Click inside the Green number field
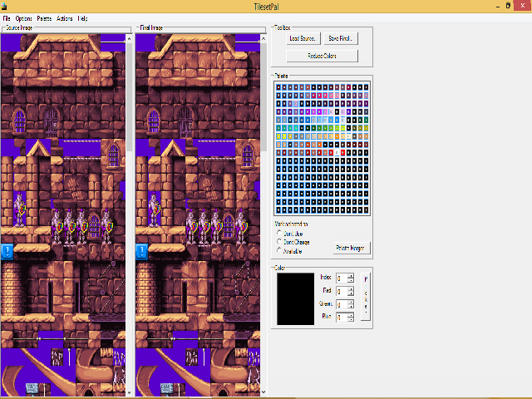The image size is (532, 399). pos(342,304)
